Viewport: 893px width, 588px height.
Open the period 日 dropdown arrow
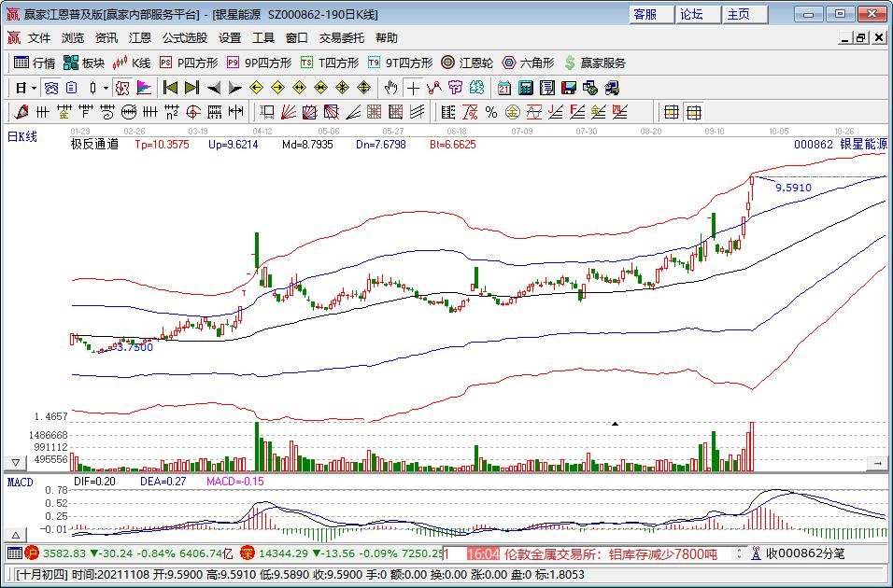pos(35,89)
